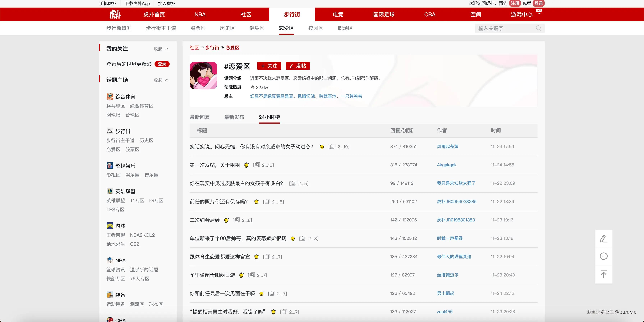The image size is (644, 322).
Task: Click the 恋爱区 topic avatar image
Action: pos(203,76)
